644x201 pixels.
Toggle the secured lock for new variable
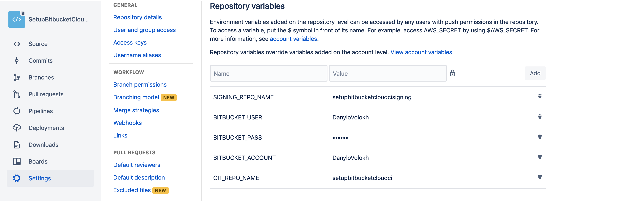click(x=452, y=73)
